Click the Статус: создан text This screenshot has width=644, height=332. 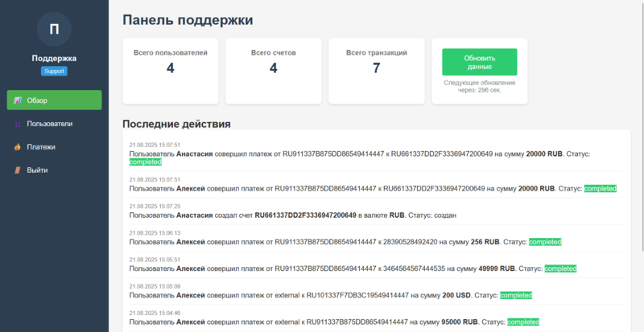pyautogui.click(x=431, y=215)
